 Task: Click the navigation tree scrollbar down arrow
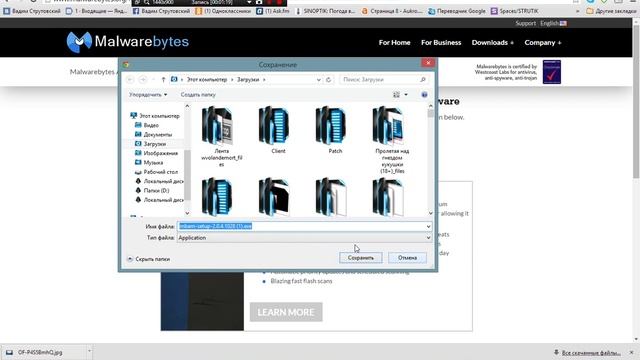coord(187,213)
